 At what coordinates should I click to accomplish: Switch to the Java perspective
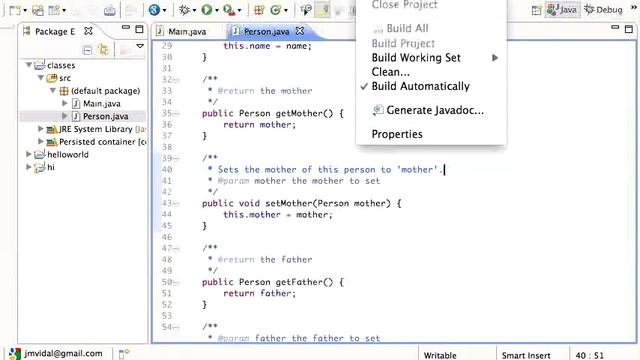coord(562,9)
